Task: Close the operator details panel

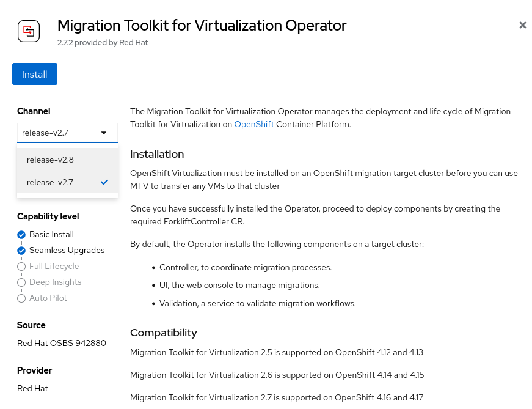Action: click(522, 25)
